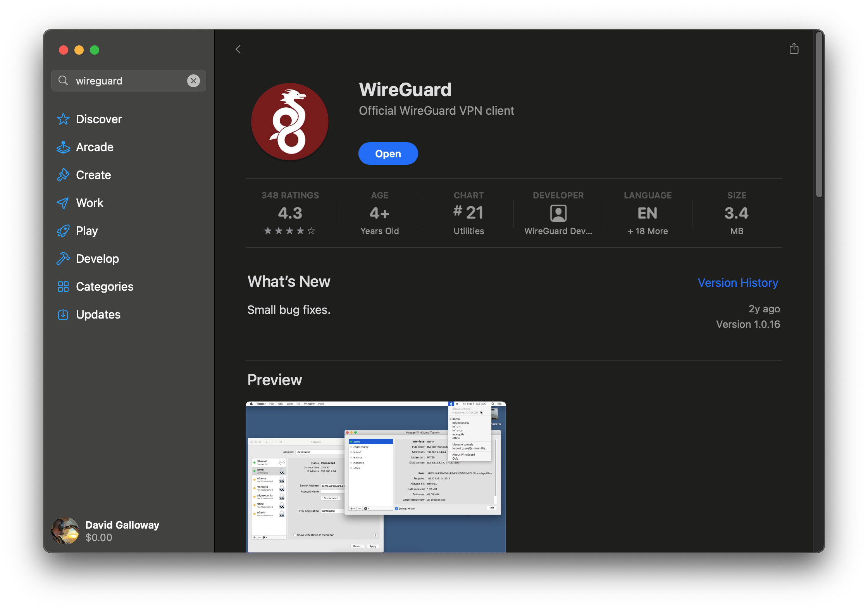
Task: Select the Develop hammer icon
Action: [x=63, y=258]
